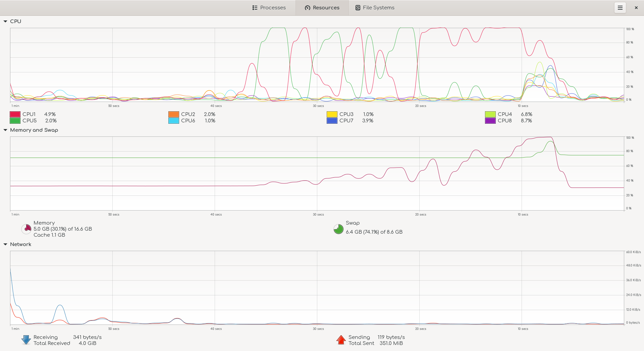The width and height of the screenshot is (644, 351).
Task: Click the 'CPU5' label
Action: 30,121
